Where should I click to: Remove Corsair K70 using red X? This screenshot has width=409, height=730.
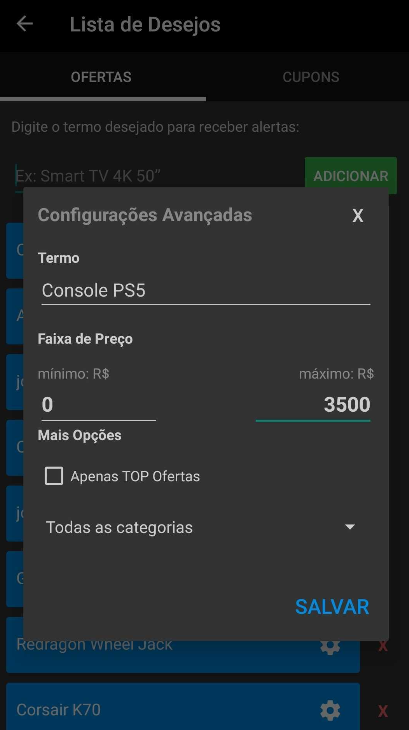(383, 711)
